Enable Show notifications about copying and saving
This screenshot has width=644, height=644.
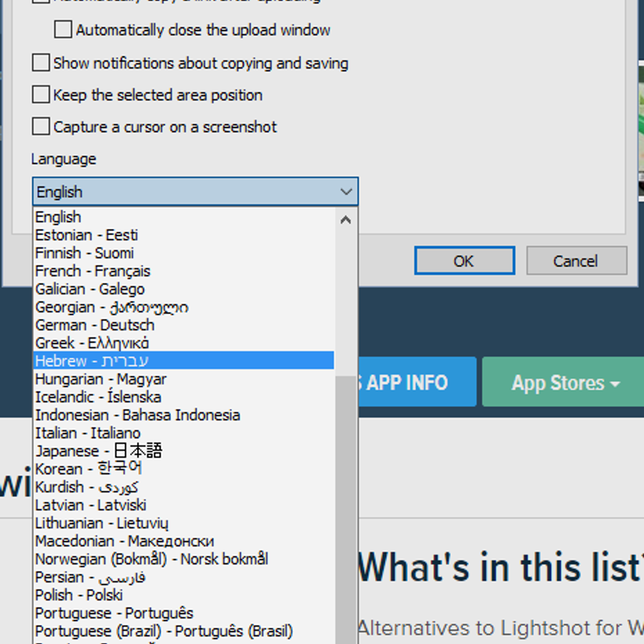pyautogui.click(x=41, y=63)
